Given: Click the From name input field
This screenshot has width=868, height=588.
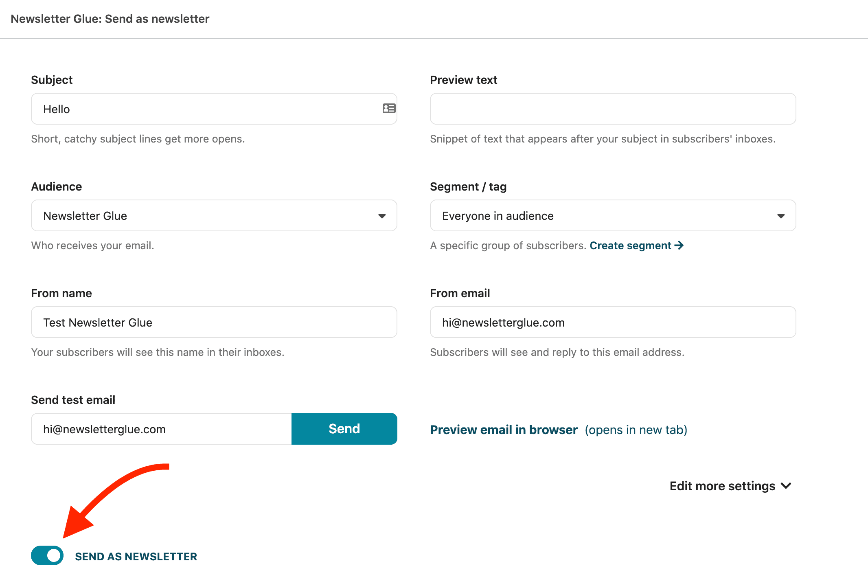Looking at the screenshot, I should tap(214, 322).
